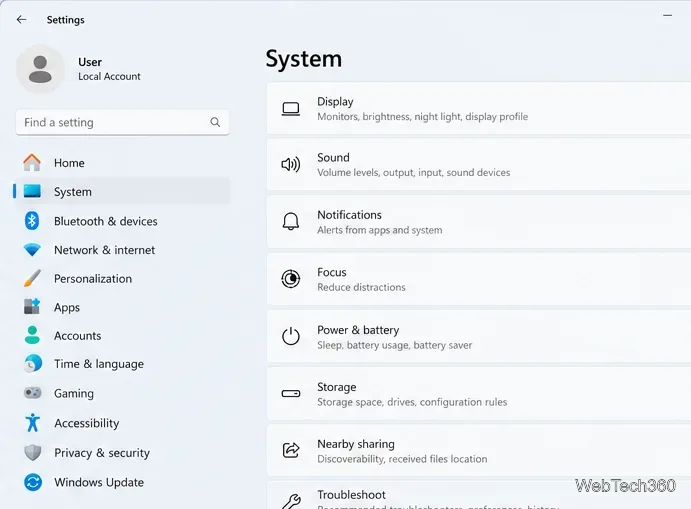This screenshot has height=509, width=691.
Task: Open Focus settings title
Action: [332, 272]
